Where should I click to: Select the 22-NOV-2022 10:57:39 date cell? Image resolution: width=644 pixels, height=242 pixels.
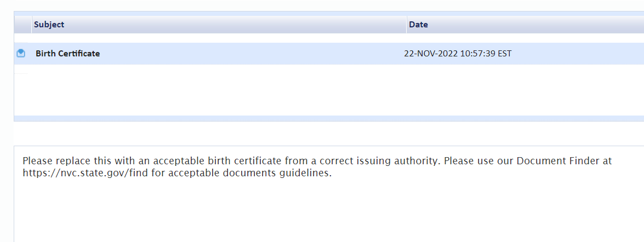pos(458,54)
